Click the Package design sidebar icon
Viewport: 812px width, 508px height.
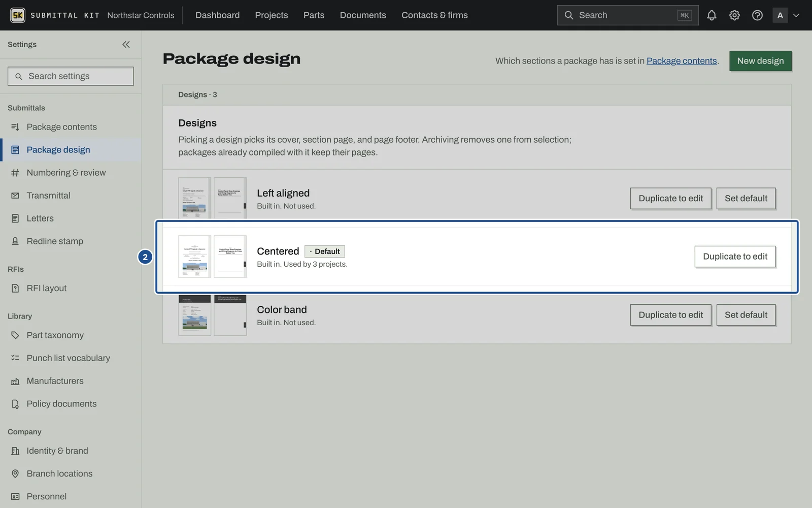click(x=15, y=150)
